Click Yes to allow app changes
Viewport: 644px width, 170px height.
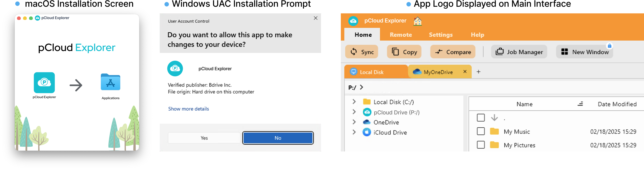coord(204,138)
